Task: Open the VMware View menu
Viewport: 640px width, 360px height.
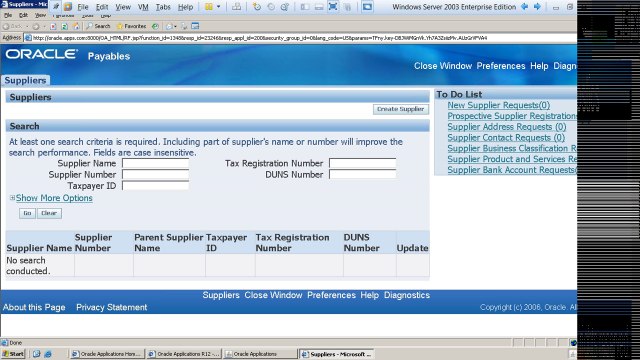Action: click(x=123, y=7)
